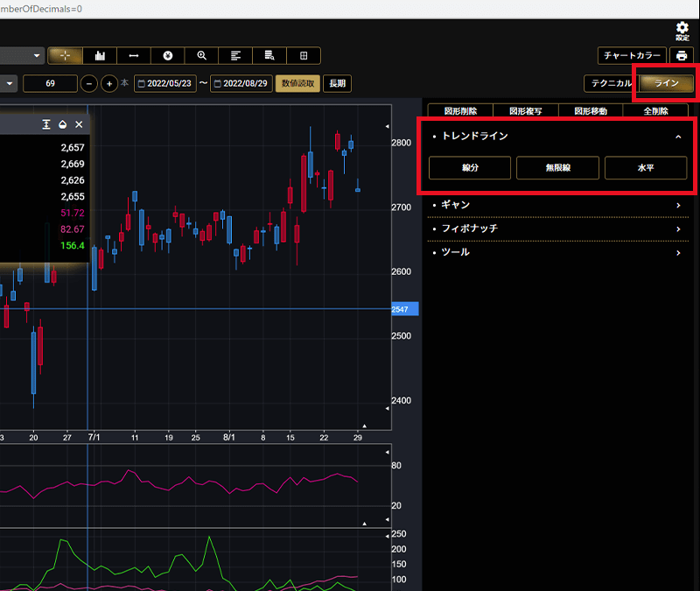This screenshot has width=700, height=591.
Task: Click the 2,669 value in readout panel
Action: pos(73,164)
